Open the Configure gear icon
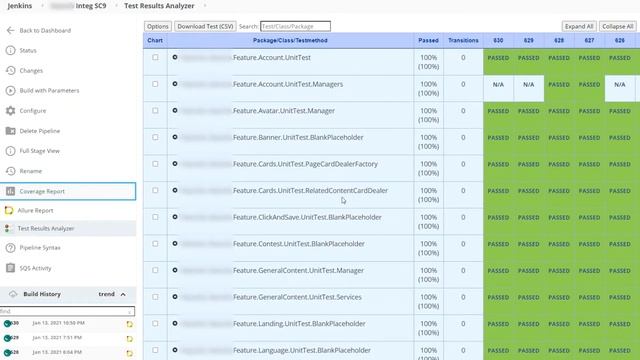Screen dimensions: 640x360 [11, 111]
